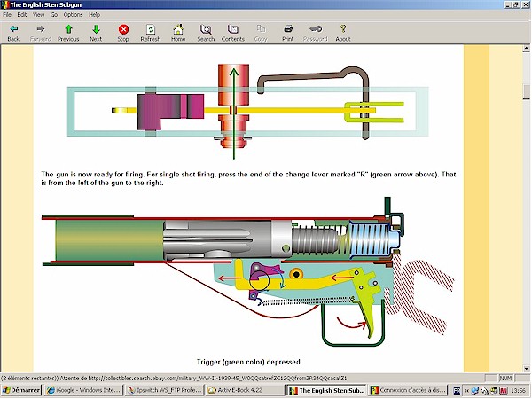Open the Search tool
Viewport: 532px width, 399px height.
pyautogui.click(x=206, y=33)
